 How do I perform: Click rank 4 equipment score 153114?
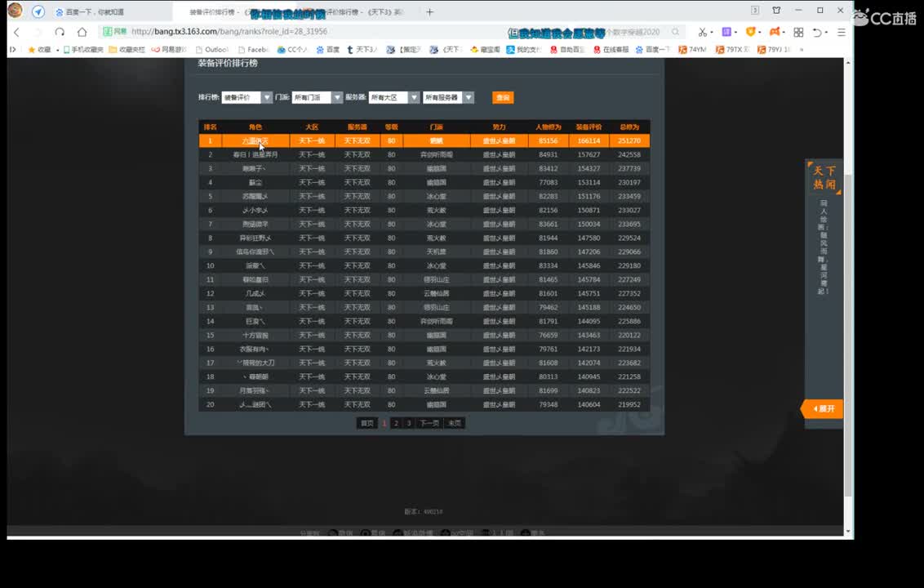click(589, 182)
